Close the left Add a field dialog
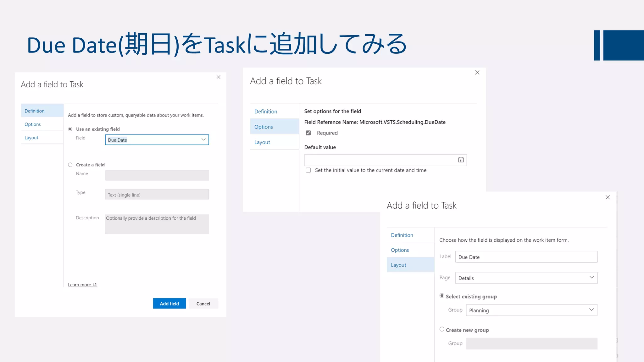Screen dimensions: 644x362 pos(219,77)
